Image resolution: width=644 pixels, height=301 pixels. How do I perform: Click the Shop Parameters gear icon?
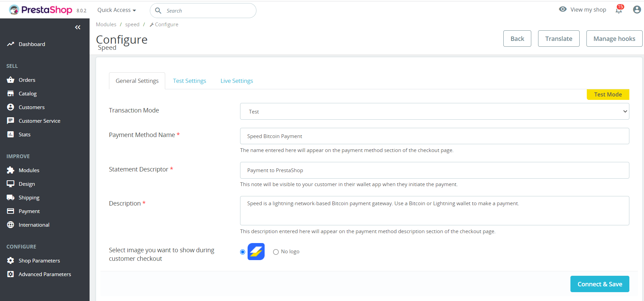(x=11, y=260)
